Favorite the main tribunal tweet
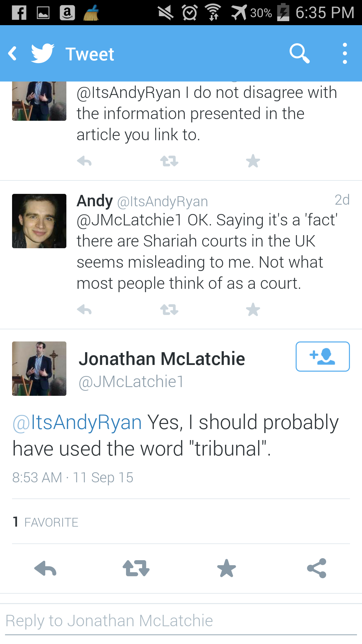362x644 pixels. pos(227,568)
